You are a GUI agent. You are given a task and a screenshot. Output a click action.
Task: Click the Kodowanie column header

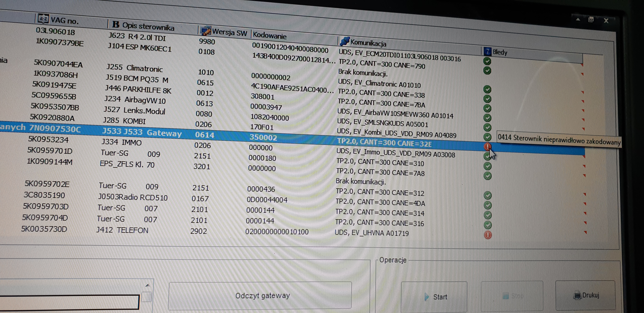point(269,35)
